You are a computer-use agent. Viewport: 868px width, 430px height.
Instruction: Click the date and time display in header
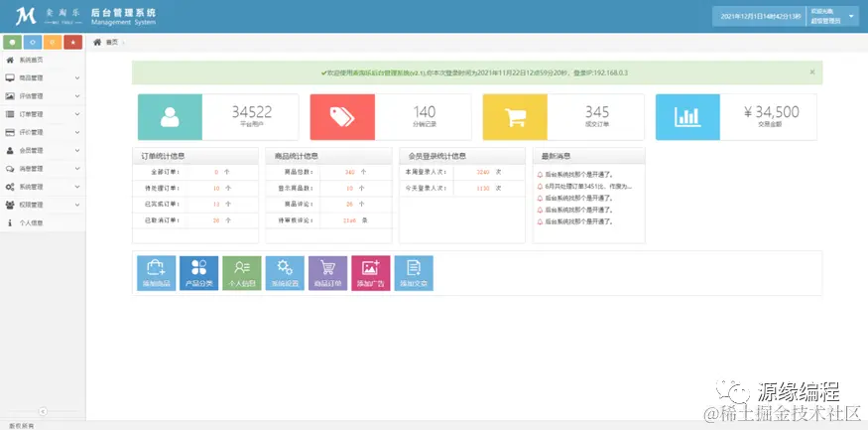pos(761,17)
